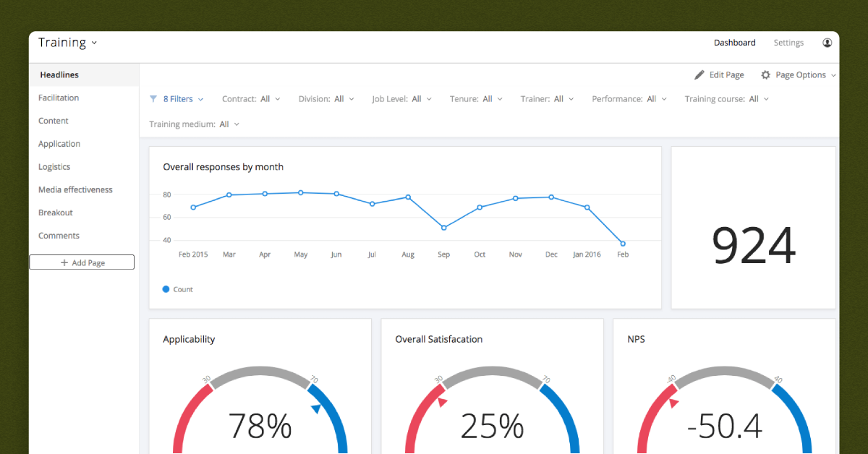Click the Sep data point on chart
The width and height of the screenshot is (868, 454).
(443, 228)
